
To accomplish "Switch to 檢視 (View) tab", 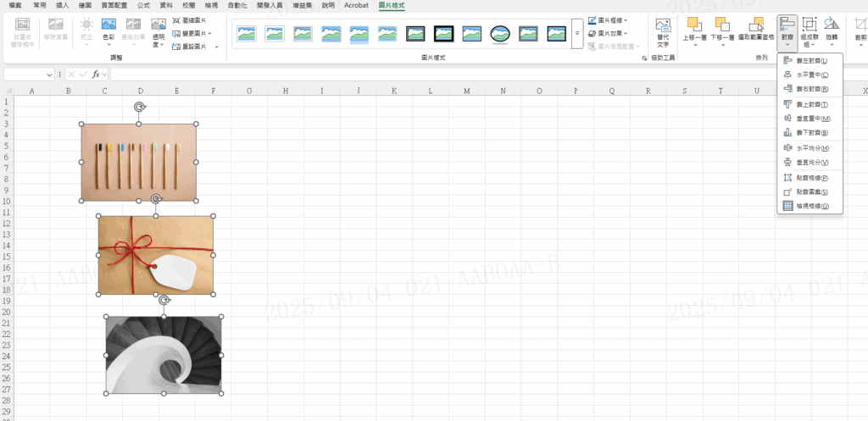I will click(211, 6).
